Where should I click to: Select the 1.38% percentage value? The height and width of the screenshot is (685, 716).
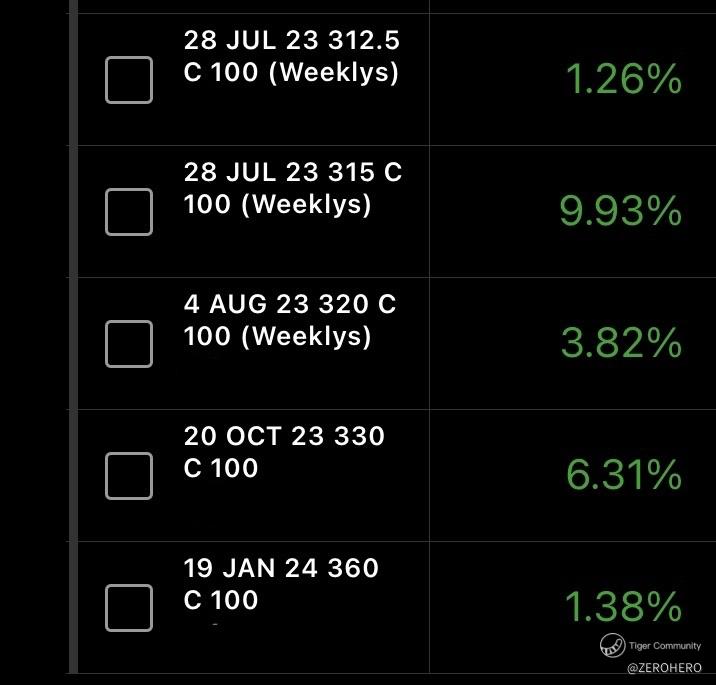pyautogui.click(x=623, y=607)
